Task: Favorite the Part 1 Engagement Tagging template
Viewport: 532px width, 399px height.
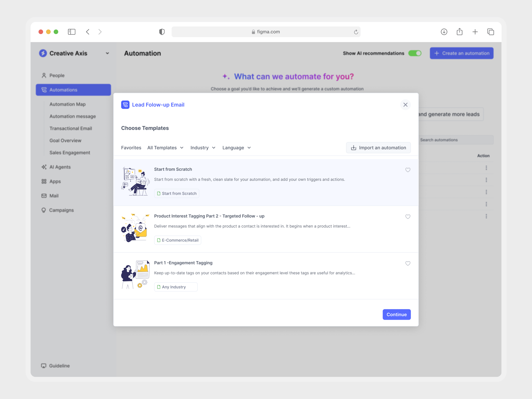Action: [x=408, y=263]
